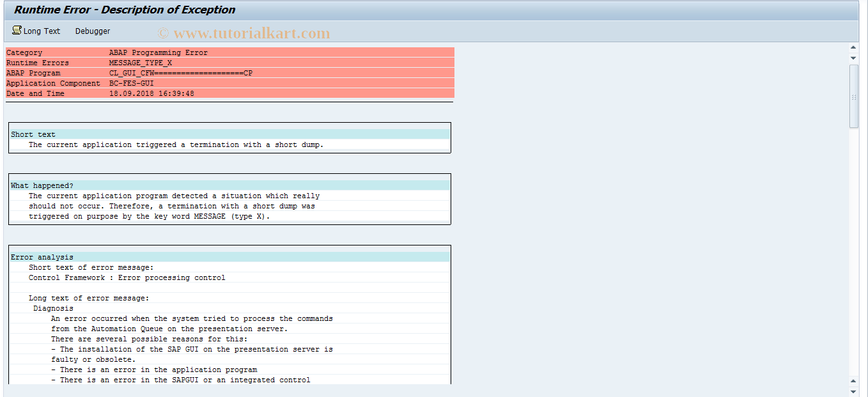The width and height of the screenshot is (868, 397).
Task: Select the timestamp 18.09.2018 16:39:48
Action: (151, 93)
